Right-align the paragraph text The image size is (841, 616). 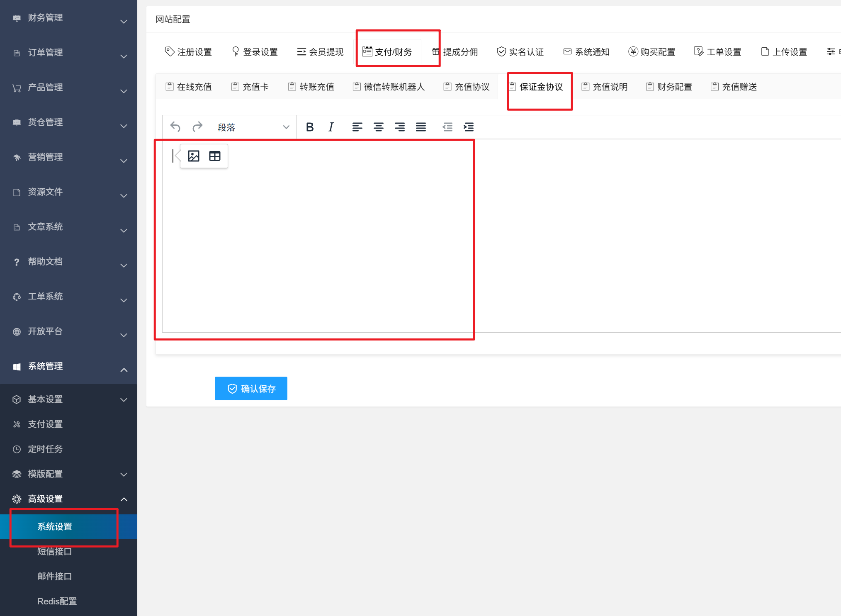399,127
